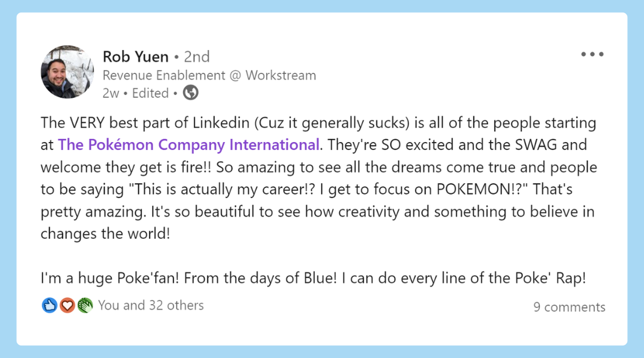This screenshot has width=644, height=358.
Task: Open the You and 32 others reactions list
Action: point(151,305)
